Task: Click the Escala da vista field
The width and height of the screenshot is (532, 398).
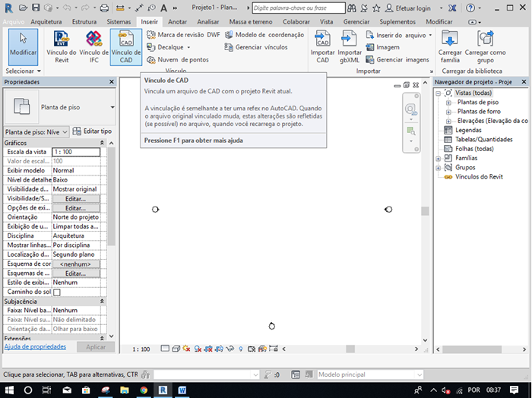Action: 76,152
